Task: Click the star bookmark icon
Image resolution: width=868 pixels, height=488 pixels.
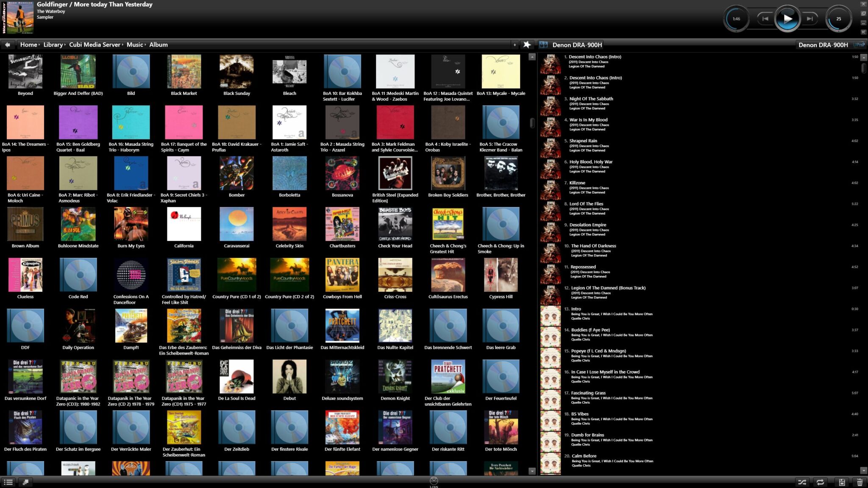Action: (527, 44)
